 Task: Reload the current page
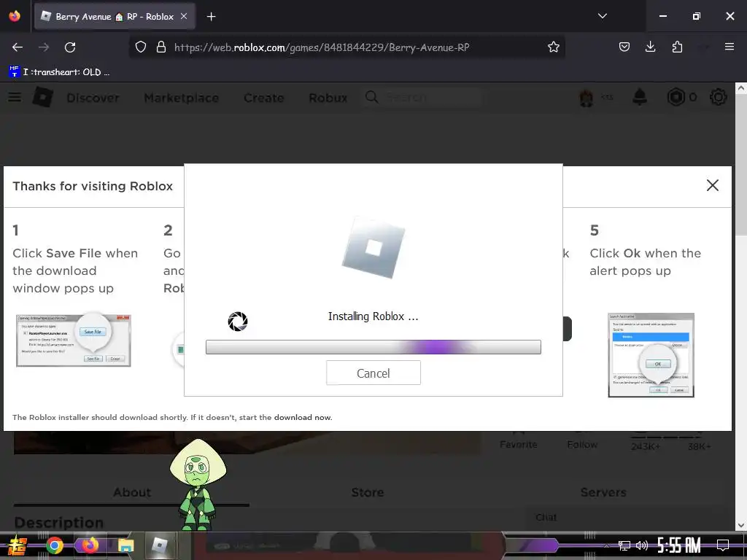[x=70, y=47]
